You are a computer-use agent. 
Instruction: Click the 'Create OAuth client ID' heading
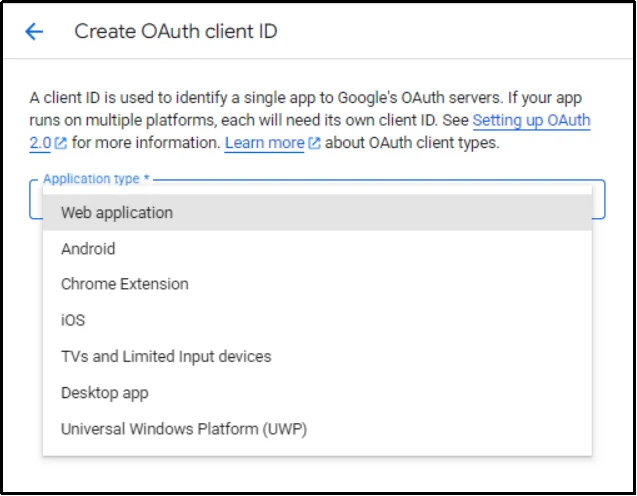point(176,32)
